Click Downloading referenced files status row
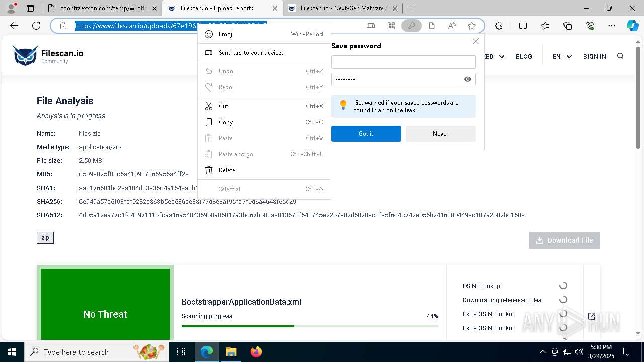Screen dimensions: 644x362 515,300
